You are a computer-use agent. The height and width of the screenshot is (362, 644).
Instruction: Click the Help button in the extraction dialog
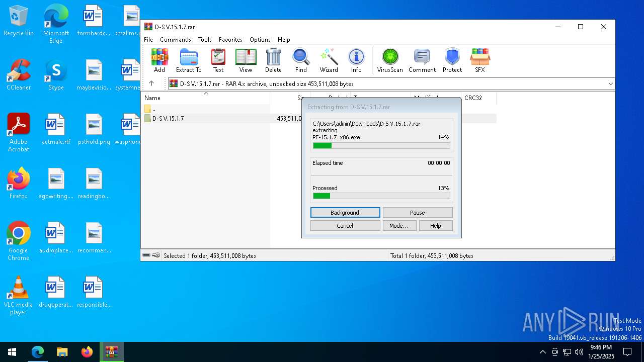click(x=436, y=226)
